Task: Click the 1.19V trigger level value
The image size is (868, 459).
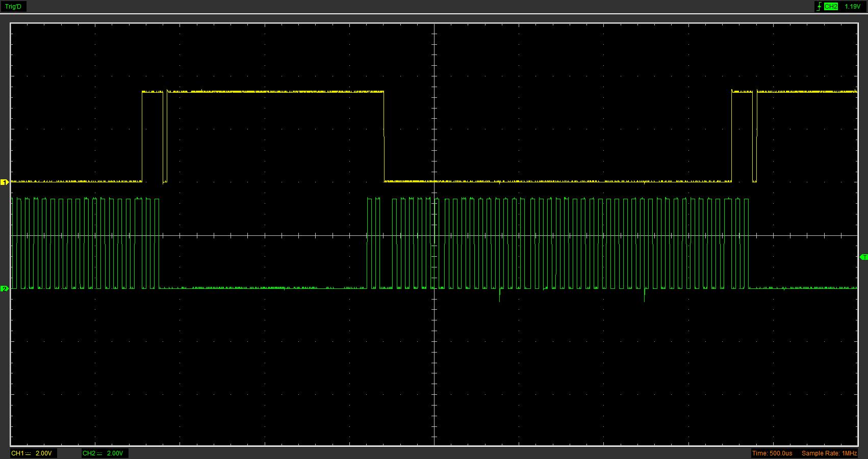Action: pos(852,7)
